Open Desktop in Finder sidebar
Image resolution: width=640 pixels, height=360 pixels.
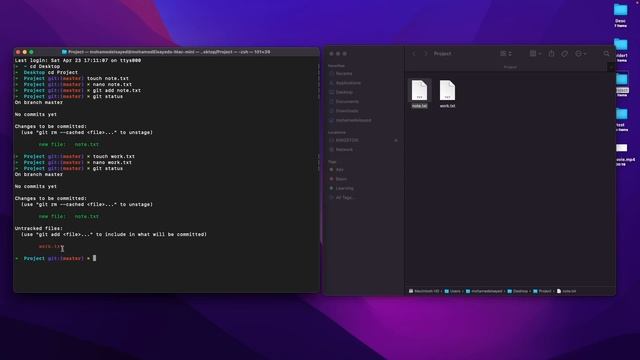coord(344,92)
